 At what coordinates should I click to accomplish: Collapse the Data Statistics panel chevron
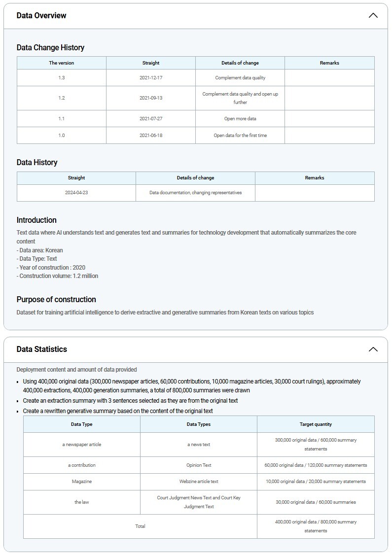[x=373, y=349]
